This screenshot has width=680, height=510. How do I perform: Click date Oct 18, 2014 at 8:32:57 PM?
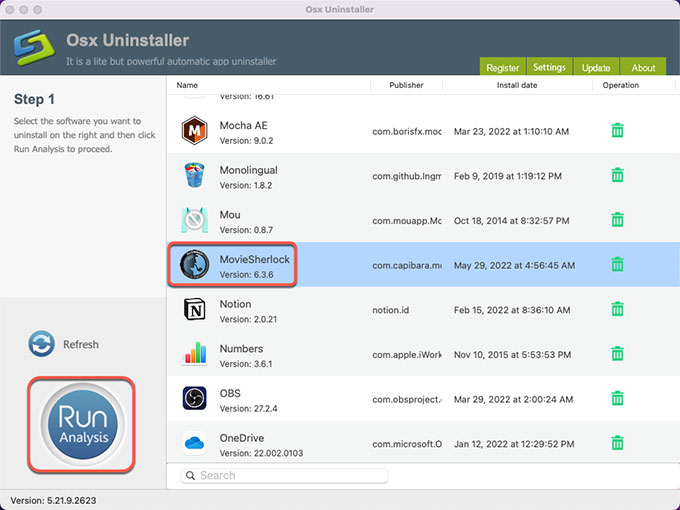[511, 221]
